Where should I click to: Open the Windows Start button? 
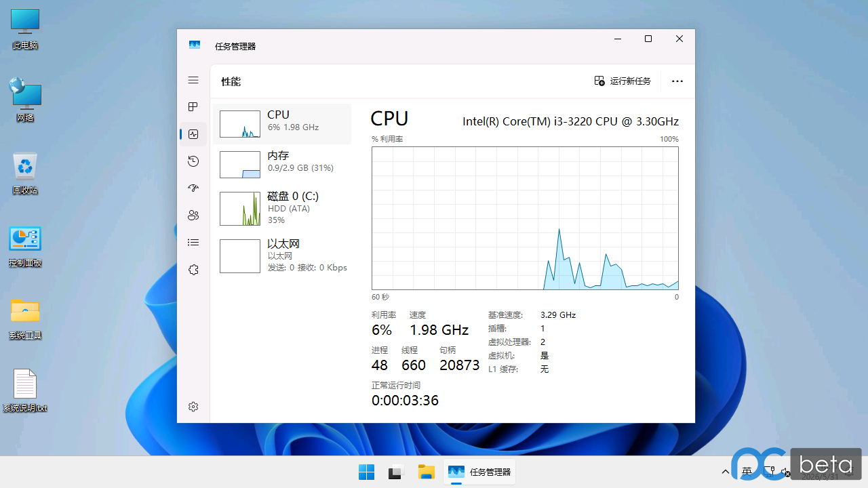[366, 472]
